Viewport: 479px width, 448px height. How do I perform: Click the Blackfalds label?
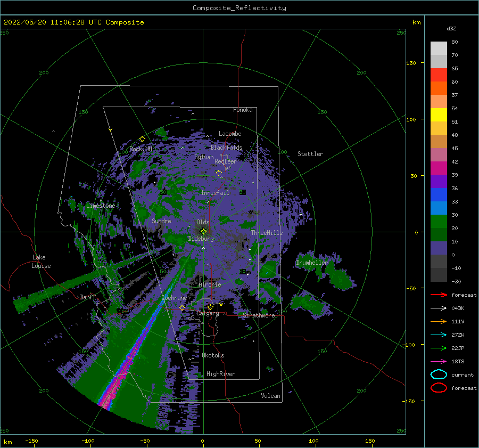point(226,148)
